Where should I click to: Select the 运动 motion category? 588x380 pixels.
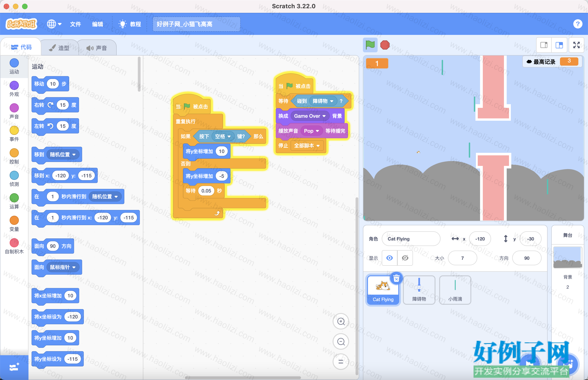pyautogui.click(x=14, y=66)
